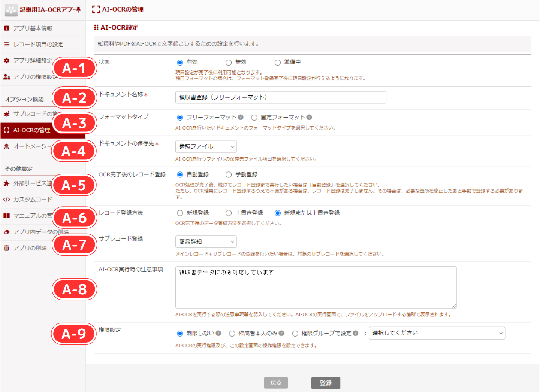Select the 無効 status radio button

(228, 62)
